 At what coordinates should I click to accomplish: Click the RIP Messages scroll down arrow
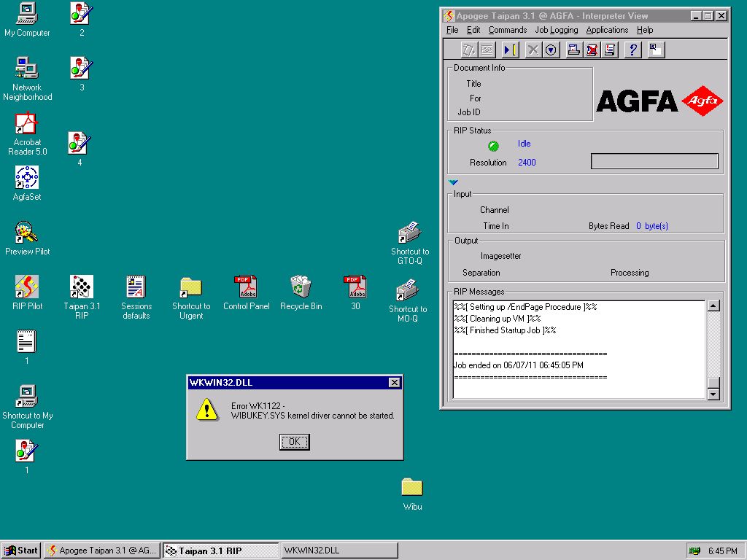[x=713, y=394]
